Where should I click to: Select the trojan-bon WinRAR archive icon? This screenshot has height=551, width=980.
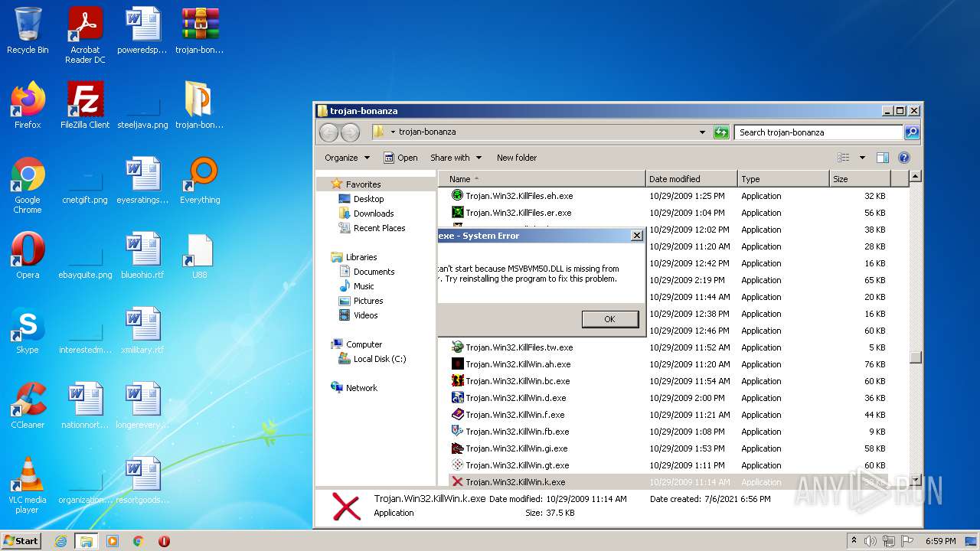[200, 31]
